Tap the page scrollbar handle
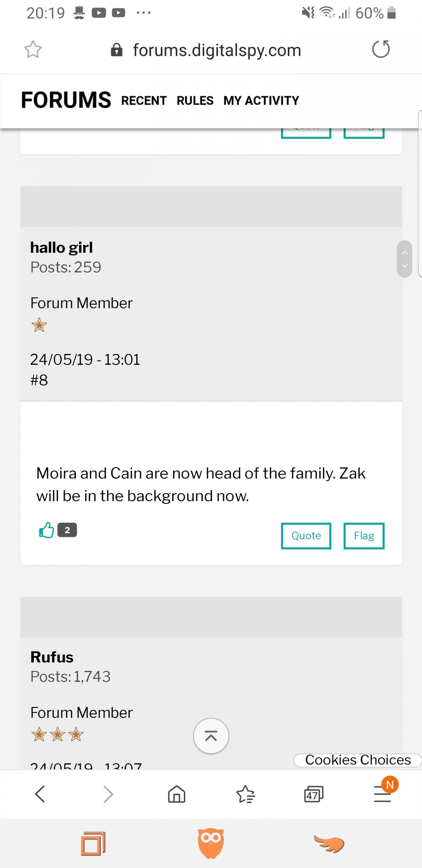Screen dimensions: 422x868 click(x=404, y=259)
